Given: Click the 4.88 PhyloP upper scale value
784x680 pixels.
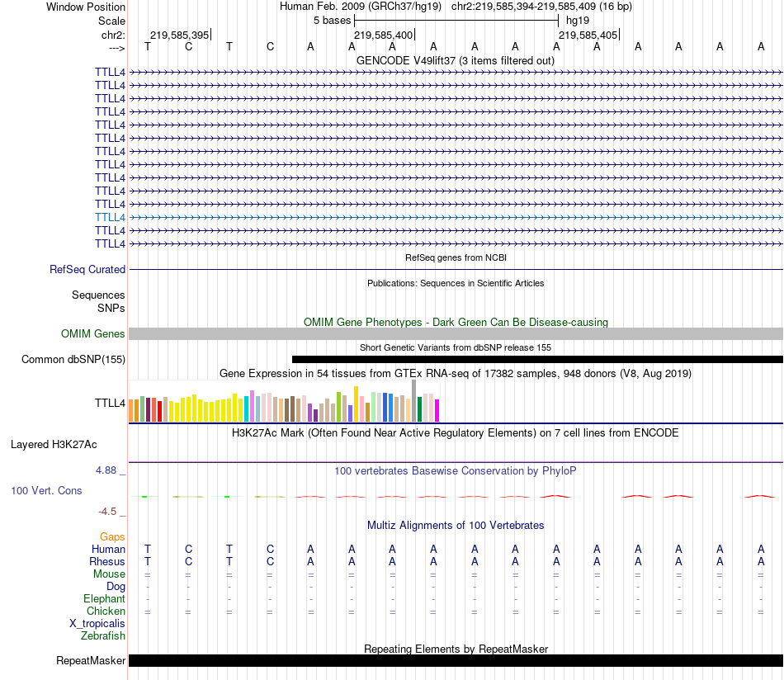Looking at the screenshot, I should [x=106, y=470].
